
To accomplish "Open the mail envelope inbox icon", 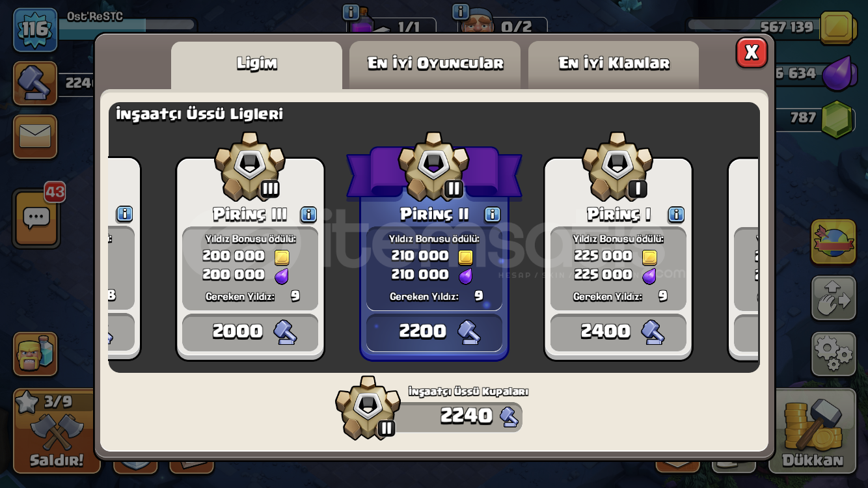I will coord(35,137).
